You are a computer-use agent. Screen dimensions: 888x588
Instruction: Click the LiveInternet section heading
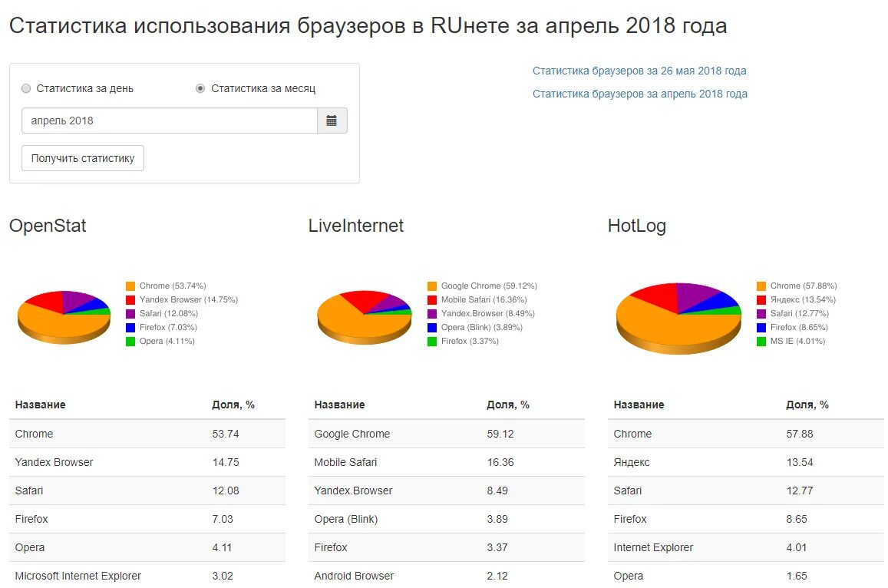pos(355,226)
